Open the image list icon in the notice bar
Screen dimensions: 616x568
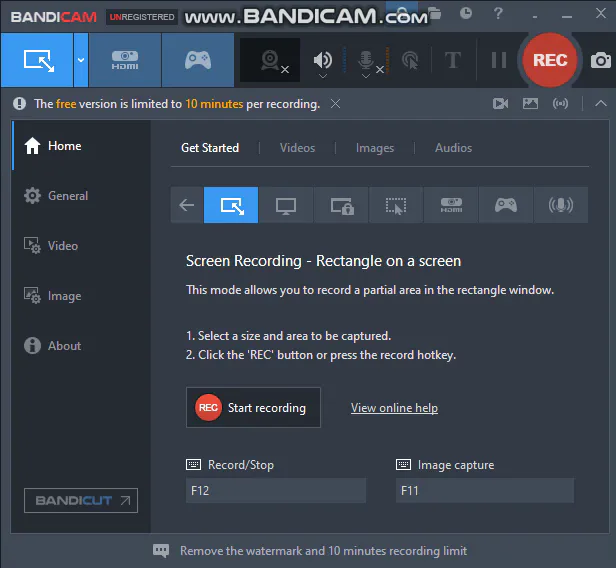[530, 104]
